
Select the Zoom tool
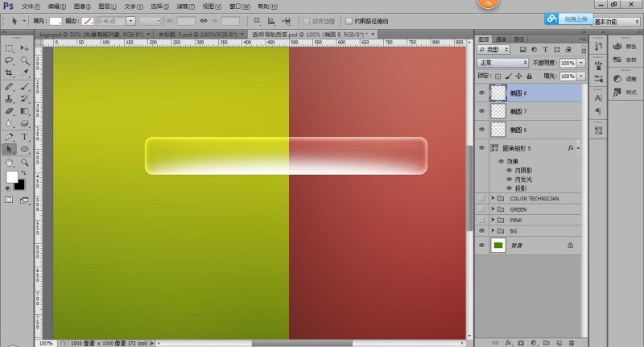[24, 163]
